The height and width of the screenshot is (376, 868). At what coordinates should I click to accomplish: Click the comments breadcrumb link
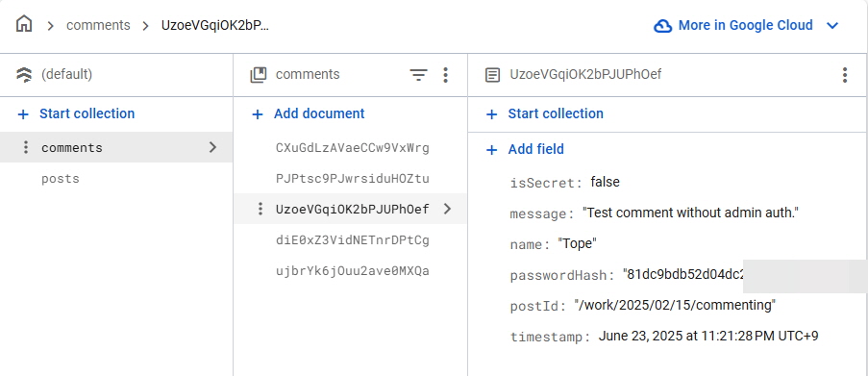[x=98, y=25]
